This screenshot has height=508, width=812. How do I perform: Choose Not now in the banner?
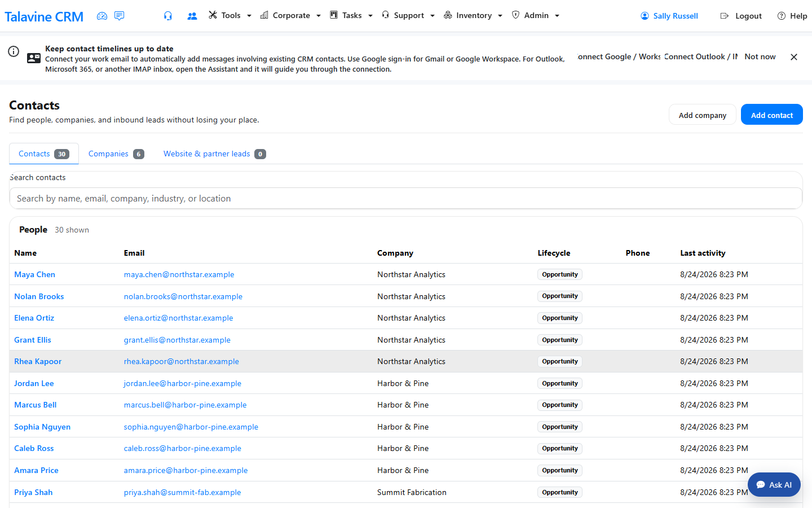760,56
